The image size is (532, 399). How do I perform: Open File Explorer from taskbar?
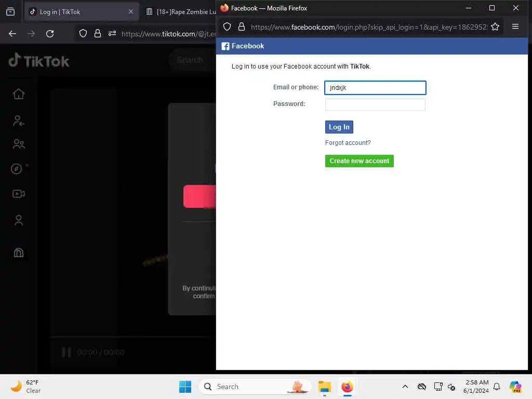pos(324,387)
